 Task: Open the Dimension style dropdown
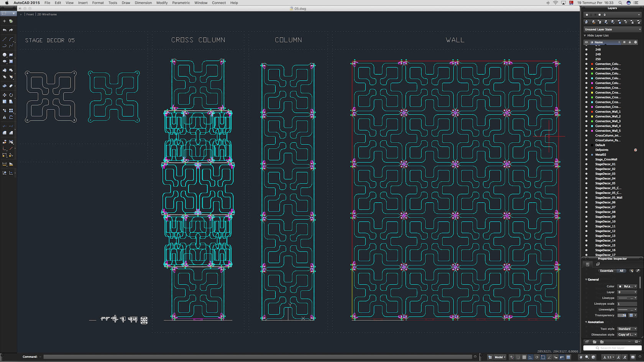tap(627, 334)
